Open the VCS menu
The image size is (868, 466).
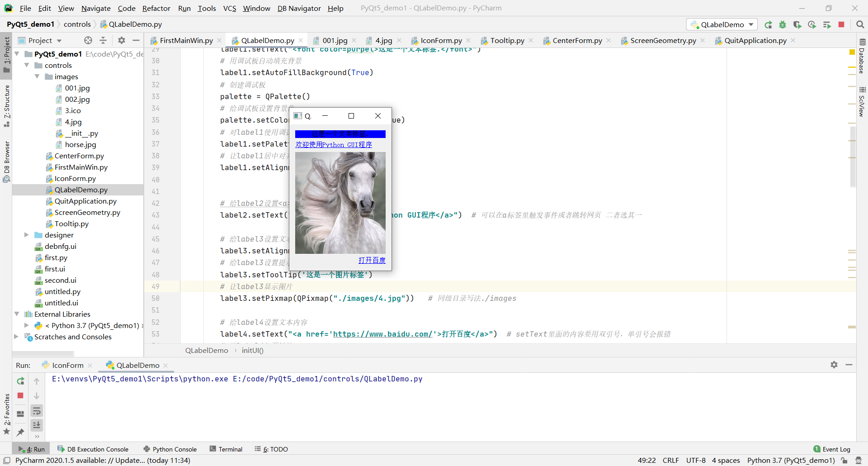(x=230, y=8)
